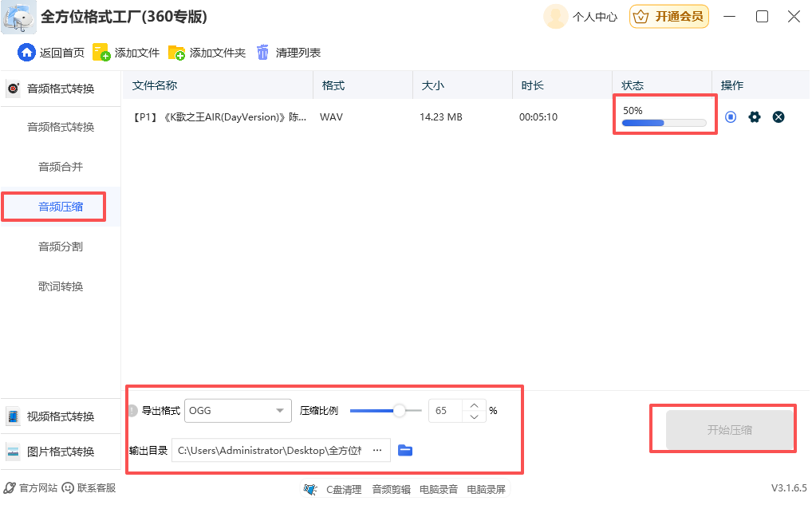This screenshot has width=812, height=505.
Task: Expand the 视频格式转换 section
Action: (x=61, y=416)
